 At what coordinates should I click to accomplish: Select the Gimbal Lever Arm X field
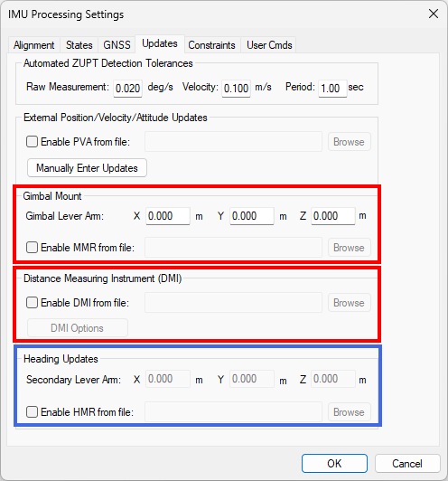(168, 216)
